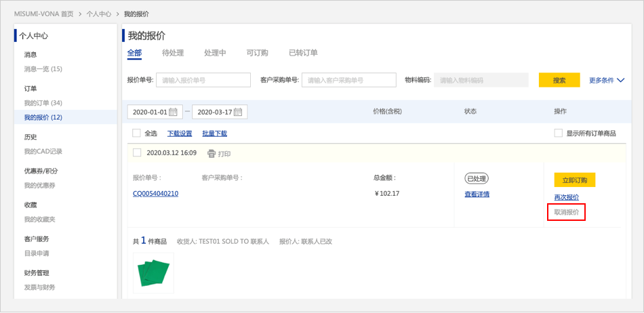Select the 可订购 tab
The width and height of the screenshot is (644, 313).
tap(257, 53)
